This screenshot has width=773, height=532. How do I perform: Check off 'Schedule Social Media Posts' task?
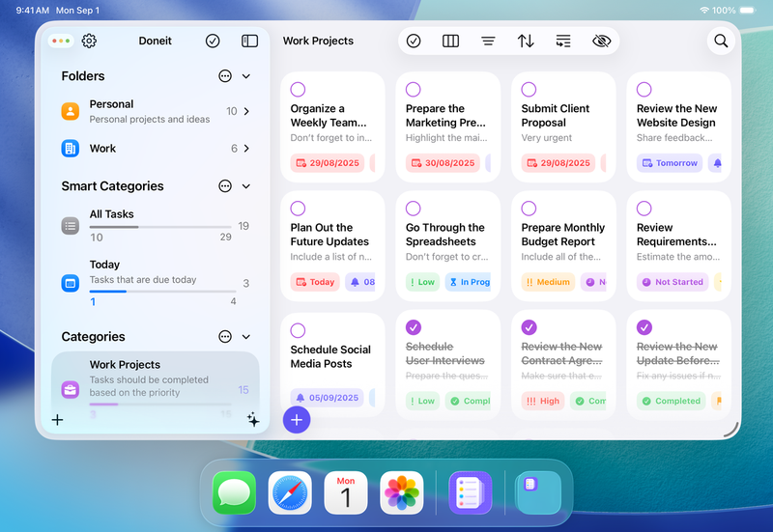tap(298, 330)
